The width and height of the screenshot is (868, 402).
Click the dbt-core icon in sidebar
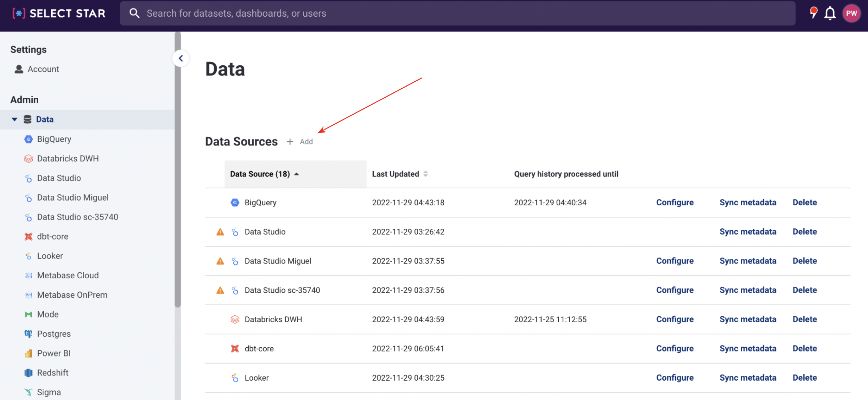point(28,236)
